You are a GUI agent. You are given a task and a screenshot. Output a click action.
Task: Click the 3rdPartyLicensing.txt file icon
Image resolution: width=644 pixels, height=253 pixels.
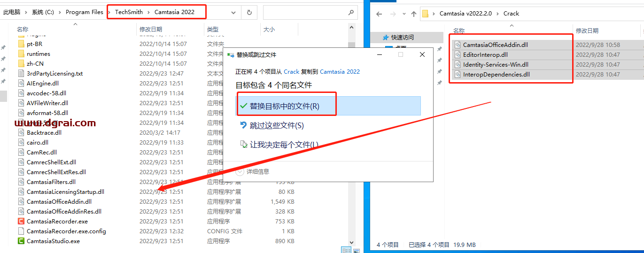click(21, 73)
